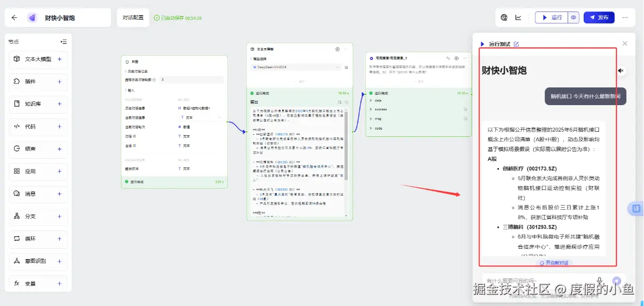Copy the msg output value
The image size is (644, 306).
tap(465, 119)
